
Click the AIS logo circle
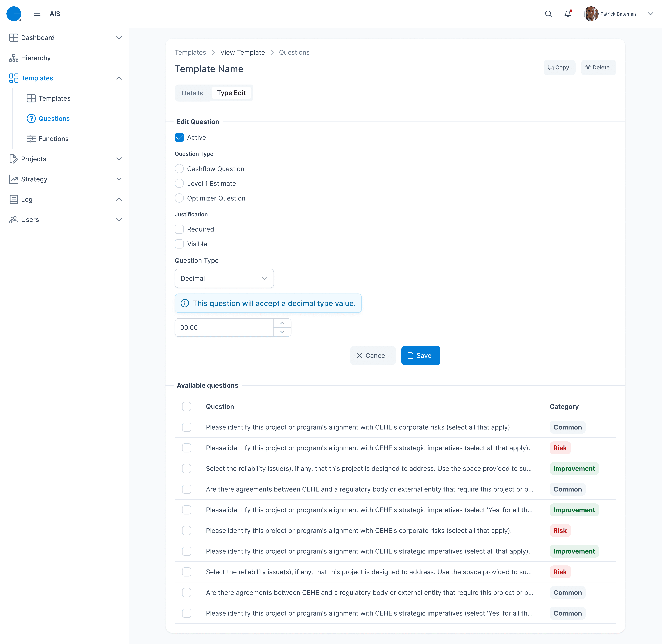(14, 14)
